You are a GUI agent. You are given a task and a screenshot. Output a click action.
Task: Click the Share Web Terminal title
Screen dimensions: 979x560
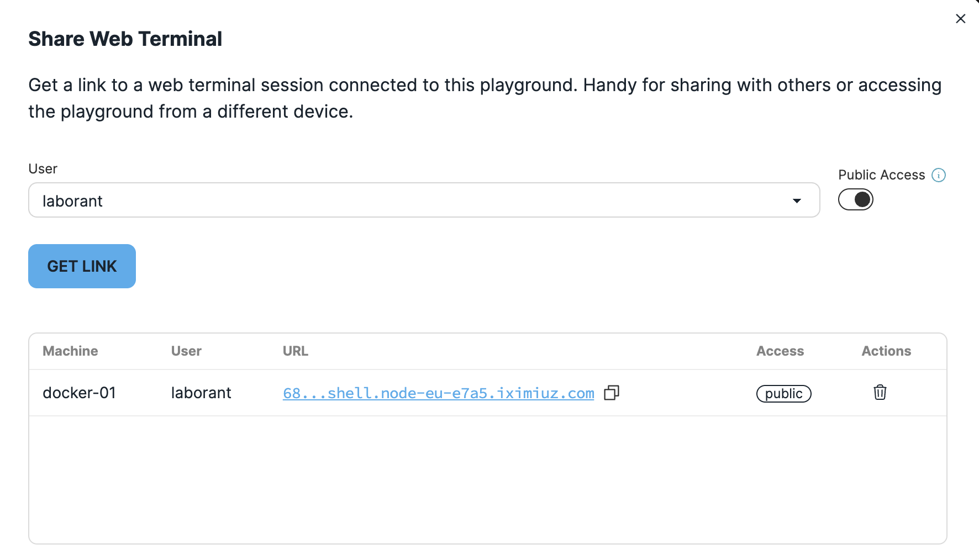125,39
